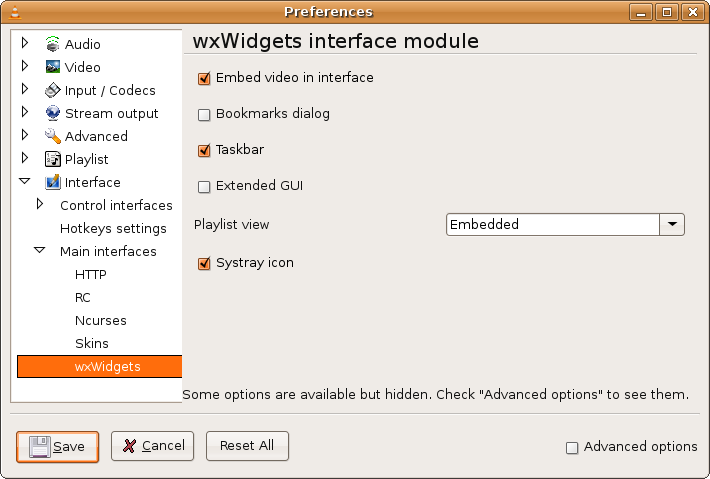This screenshot has height=479, width=710.
Task: Click the Reset All button
Action: coord(247,446)
